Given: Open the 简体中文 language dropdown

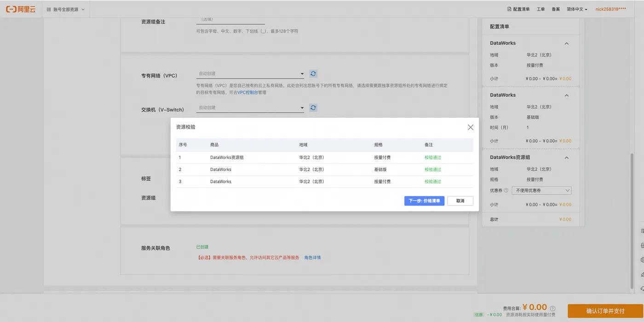Looking at the screenshot, I should pos(577,9).
